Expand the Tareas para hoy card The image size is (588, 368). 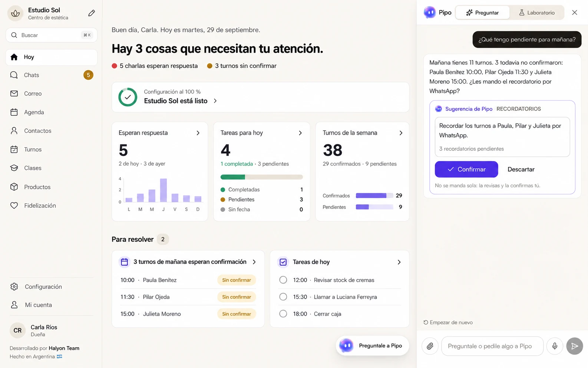pyautogui.click(x=300, y=133)
